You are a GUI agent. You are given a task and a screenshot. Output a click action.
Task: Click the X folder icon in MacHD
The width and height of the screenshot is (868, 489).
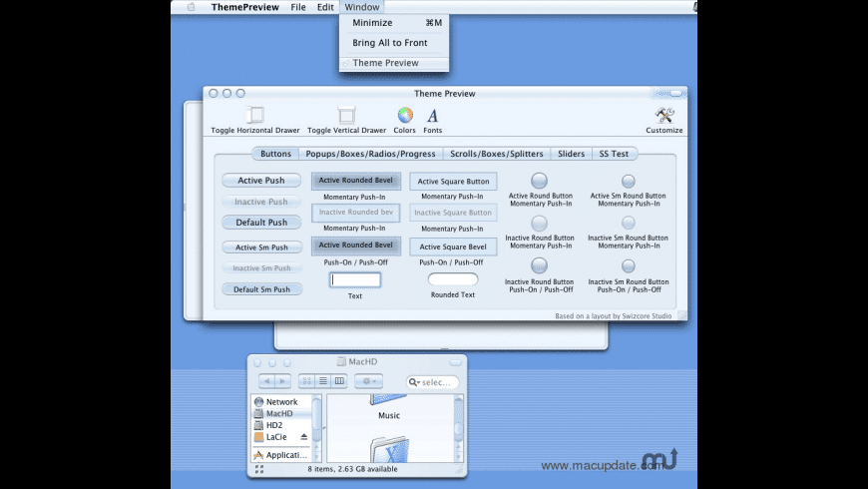click(x=390, y=451)
